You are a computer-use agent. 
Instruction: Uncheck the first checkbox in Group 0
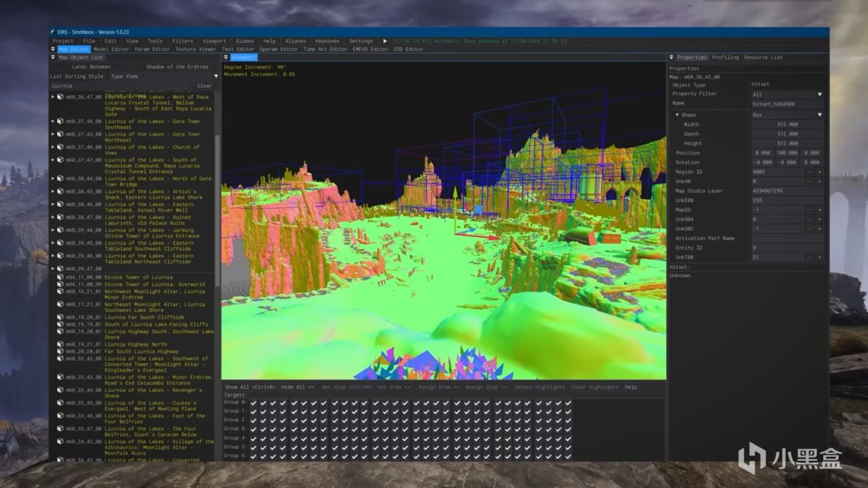(254, 403)
